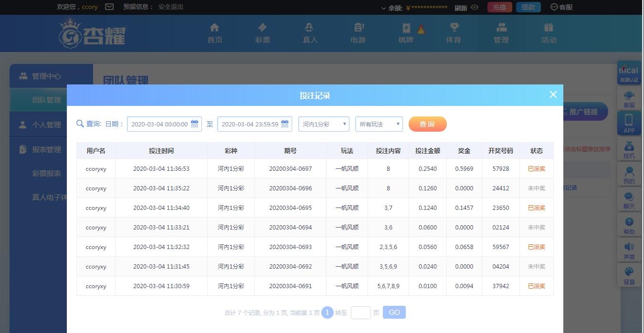Toggle the 声音 sound icon
Screen dimensions: 644x333
[x=629, y=250]
